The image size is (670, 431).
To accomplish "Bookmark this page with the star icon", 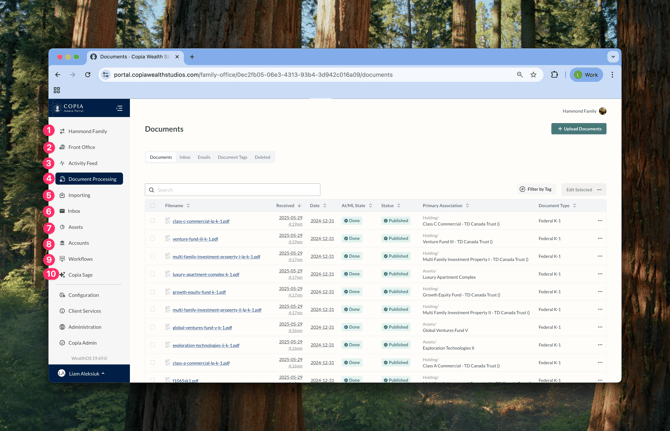I will click(x=533, y=75).
